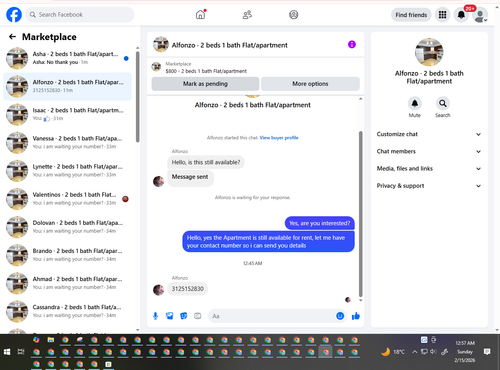Click the chat header listing title
500x370 pixels.
(229, 45)
